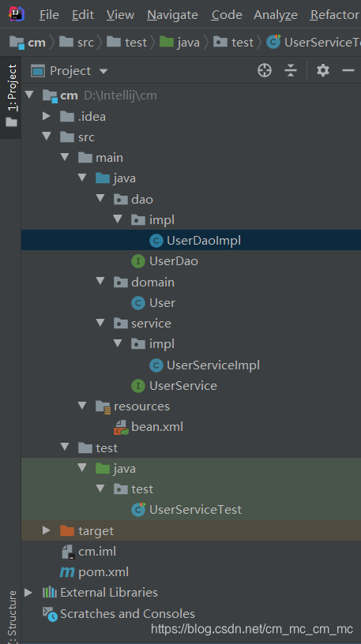The width and height of the screenshot is (361, 644).
Task: Click the pom.xml Maven file icon
Action: pyautogui.click(x=67, y=571)
